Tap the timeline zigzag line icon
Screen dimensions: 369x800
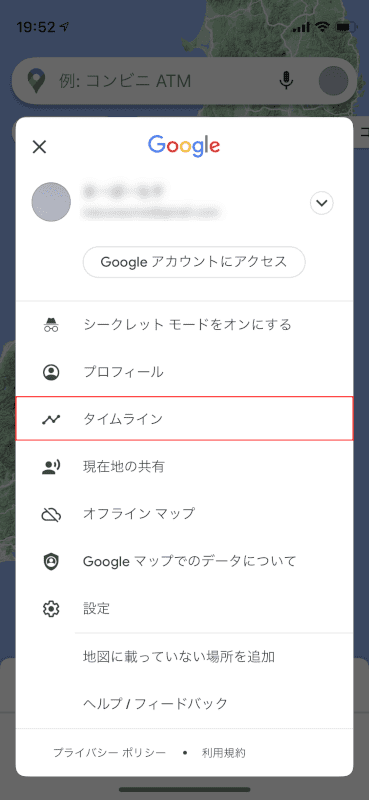pos(51,419)
